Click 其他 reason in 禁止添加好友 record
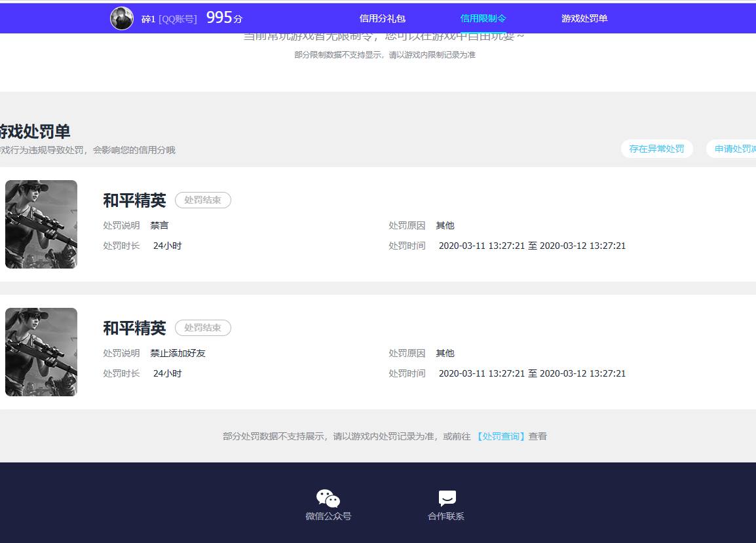 point(445,353)
